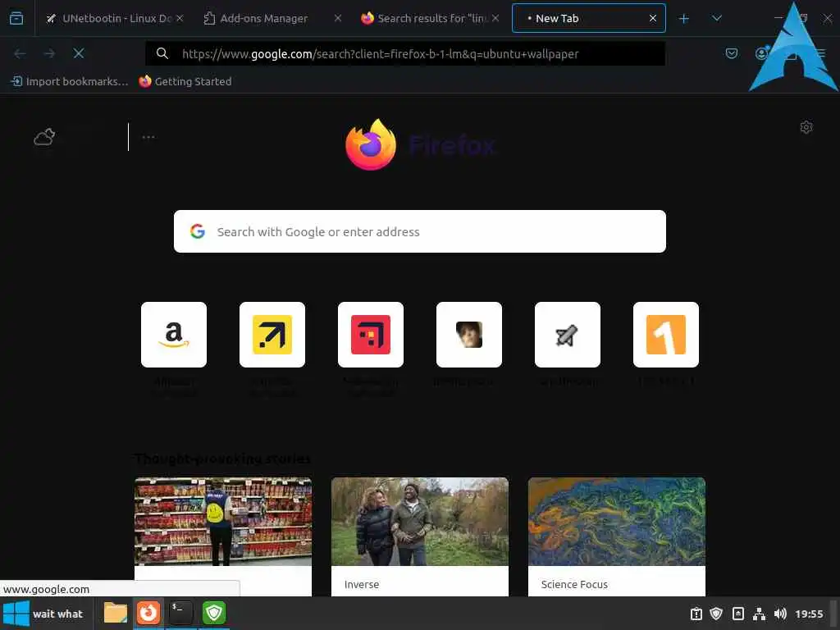
Task: Click first clipboard tray icon
Action: 696,614
